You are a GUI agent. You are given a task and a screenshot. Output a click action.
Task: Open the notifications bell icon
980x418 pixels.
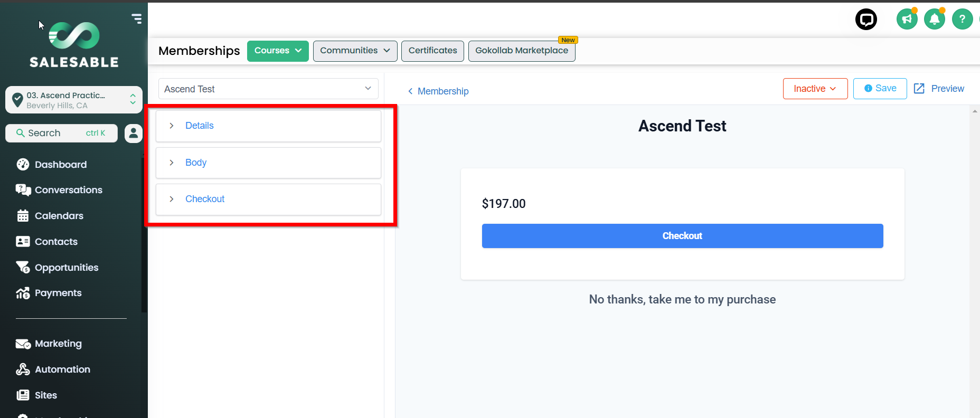point(934,20)
